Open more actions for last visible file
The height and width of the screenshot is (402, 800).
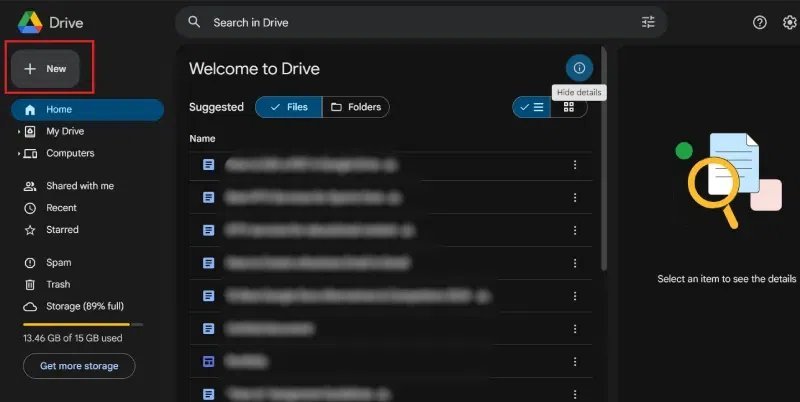[x=574, y=394]
